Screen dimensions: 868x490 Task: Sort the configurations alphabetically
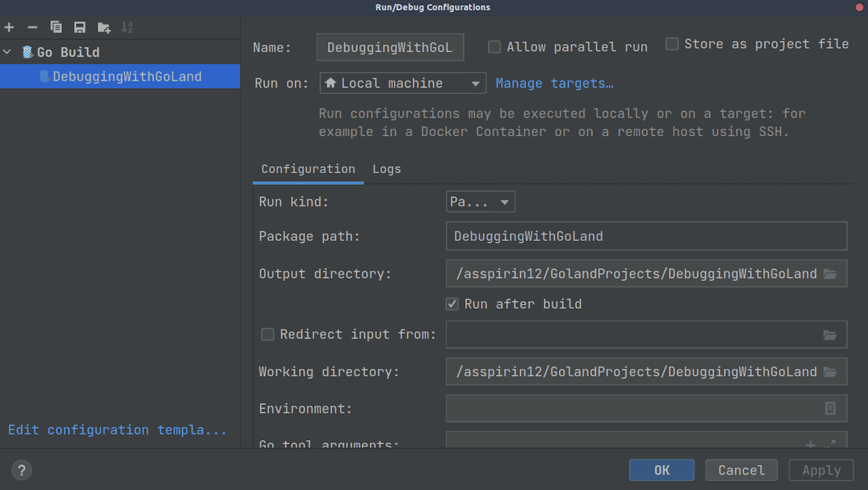[x=127, y=27]
